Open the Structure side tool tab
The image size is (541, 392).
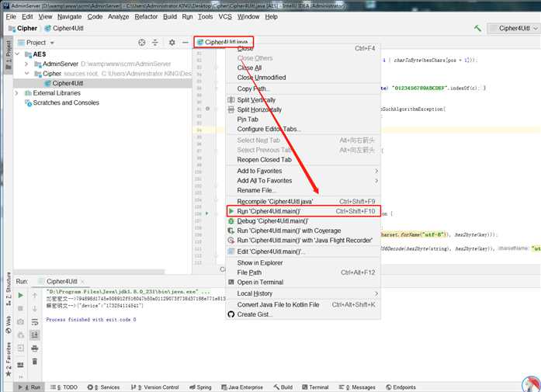[x=9, y=290]
